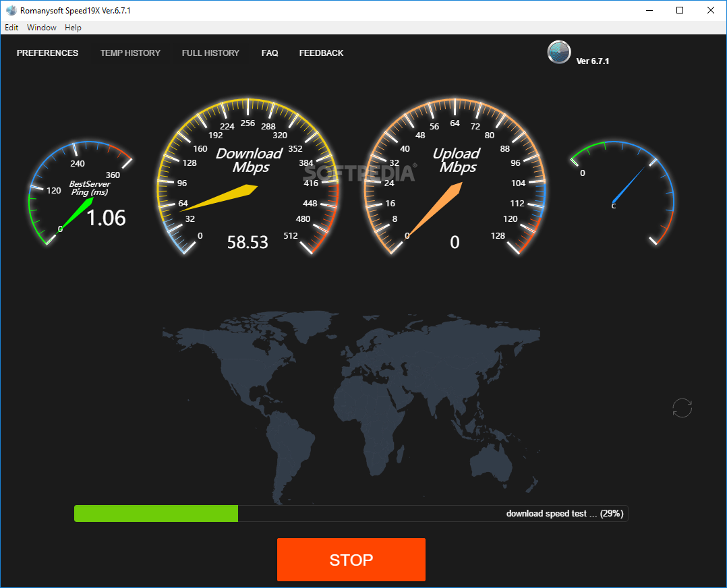Screen dimensions: 727x588
Task: Open the Edit menu
Action: 11,28
